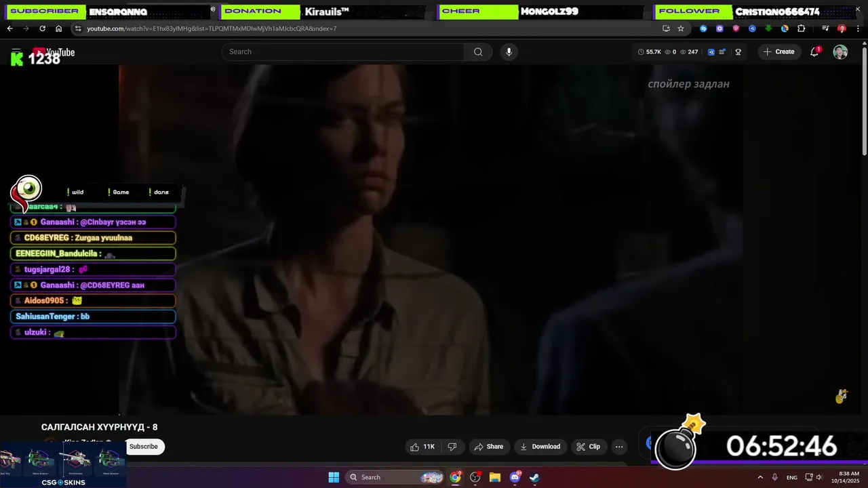Start voice search with microphone
868x488 pixels.
[x=509, y=52]
